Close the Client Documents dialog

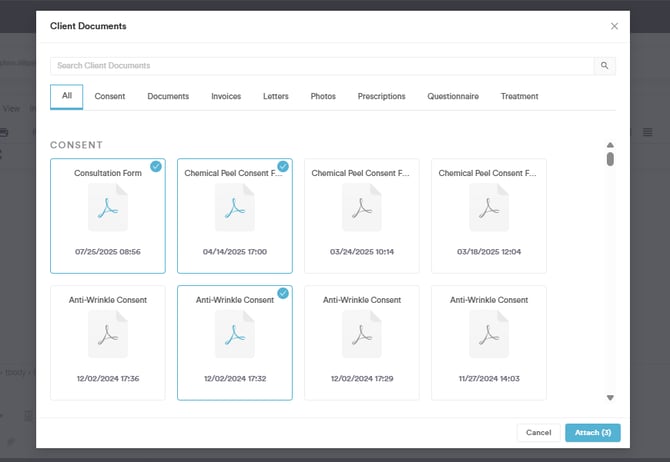(614, 26)
